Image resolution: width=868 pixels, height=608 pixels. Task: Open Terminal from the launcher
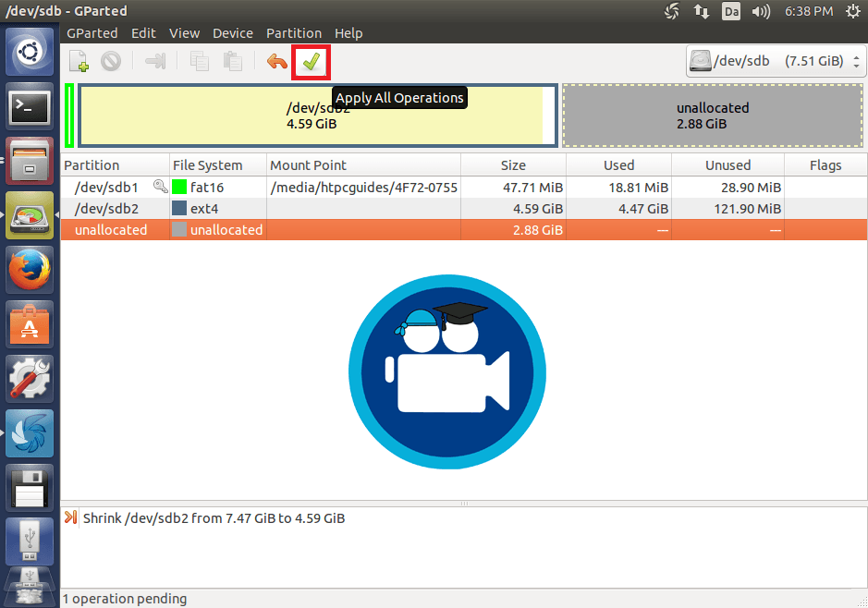pyautogui.click(x=30, y=108)
